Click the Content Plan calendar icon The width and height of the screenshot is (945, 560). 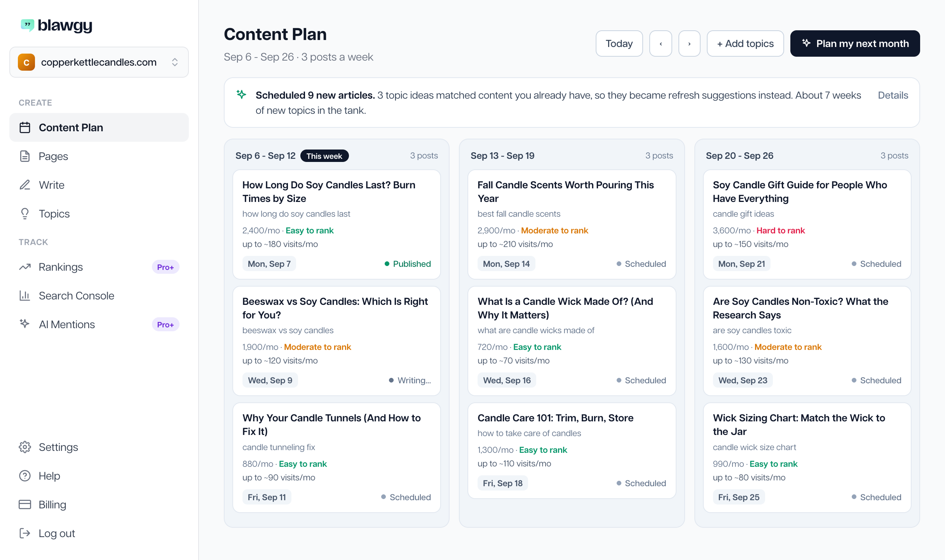click(x=25, y=127)
